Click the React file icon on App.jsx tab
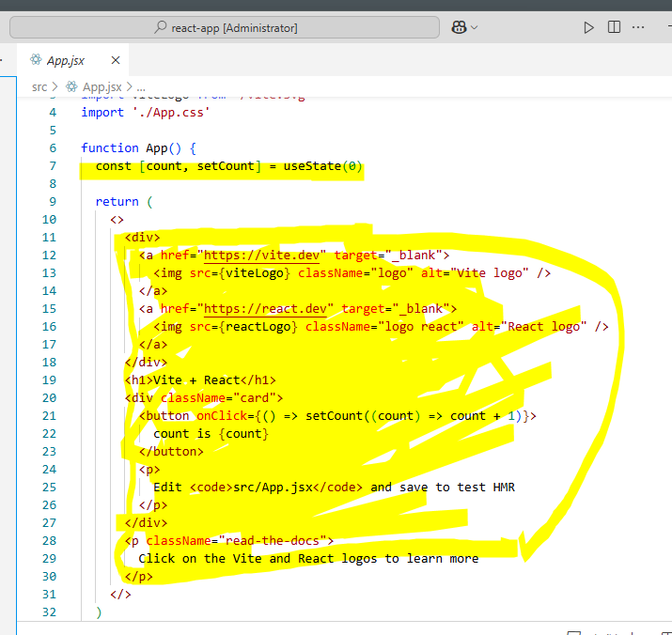Viewport: 672px width, 635px height. [35, 60]
